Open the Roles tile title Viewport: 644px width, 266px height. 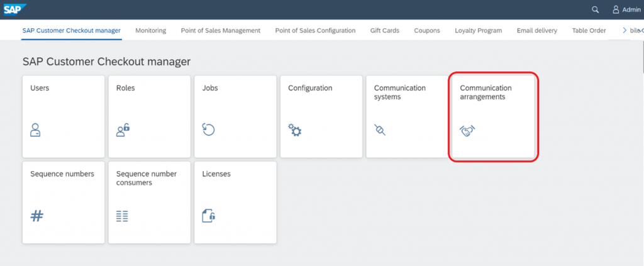point(125,88)
